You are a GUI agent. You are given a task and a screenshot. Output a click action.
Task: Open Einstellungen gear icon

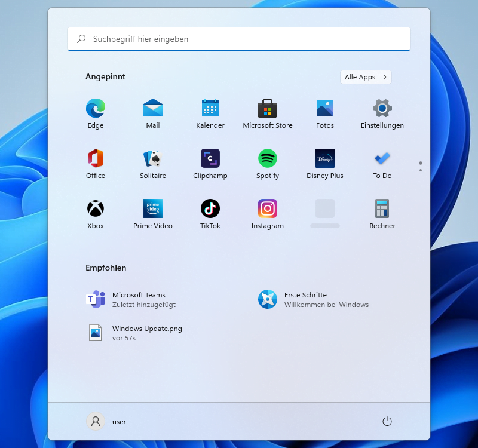(x=382, y=113)
